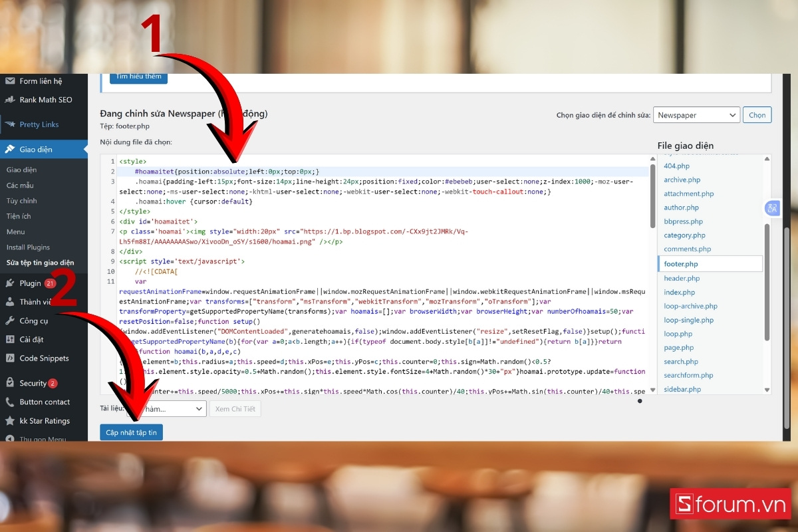798x532 pixels.
Task: Click the Chọn button beside the theme dropdown
Action: click(x=757, y=114)
